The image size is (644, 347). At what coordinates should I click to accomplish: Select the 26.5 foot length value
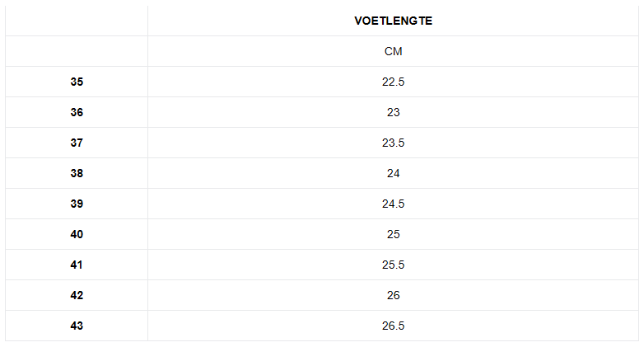click(x=393, y=326)
